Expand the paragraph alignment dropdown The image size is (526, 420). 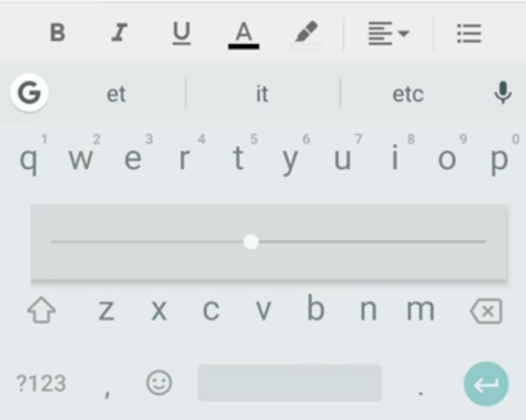[x=389, y=33]
